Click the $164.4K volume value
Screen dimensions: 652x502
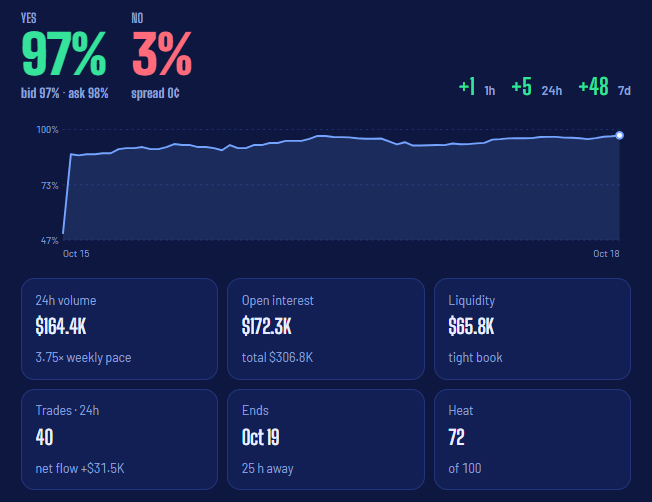(61, 326)
